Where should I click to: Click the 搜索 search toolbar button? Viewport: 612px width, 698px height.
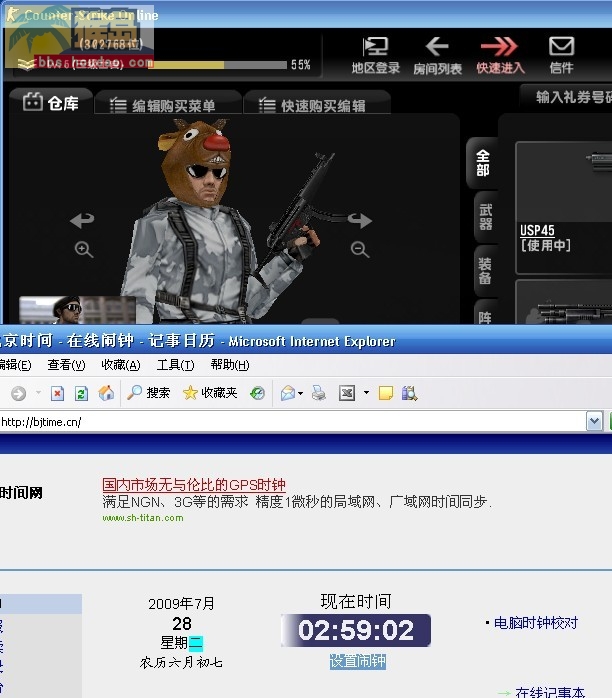point(148,393)
